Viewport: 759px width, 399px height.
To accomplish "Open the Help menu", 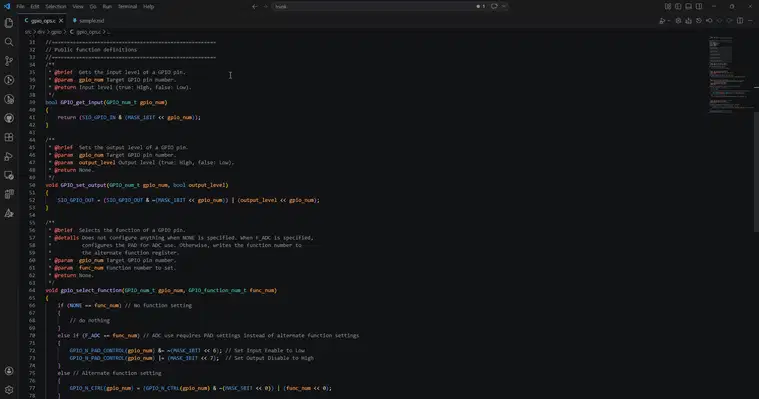I will click(149, 6).
